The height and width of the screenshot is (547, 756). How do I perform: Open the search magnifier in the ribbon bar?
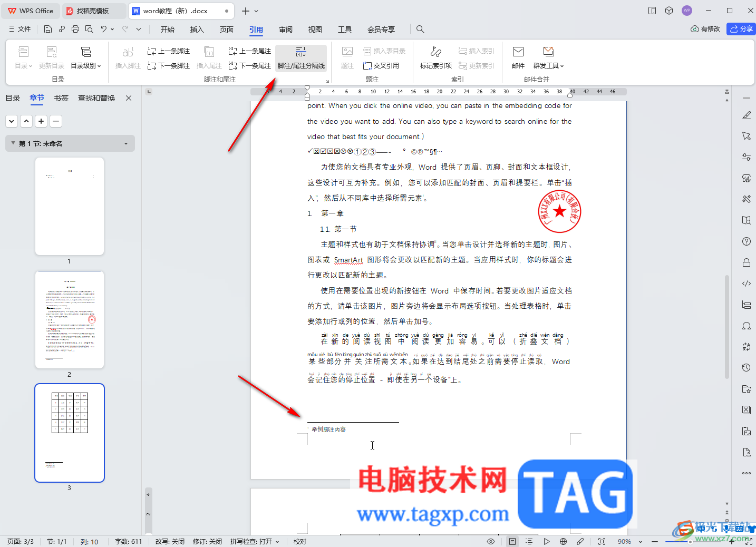420,30
